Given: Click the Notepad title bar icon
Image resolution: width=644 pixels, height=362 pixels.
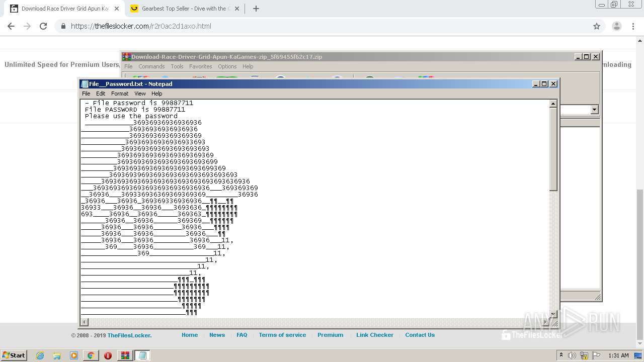Looking at the screenshot, I should [x=85, y=84].
